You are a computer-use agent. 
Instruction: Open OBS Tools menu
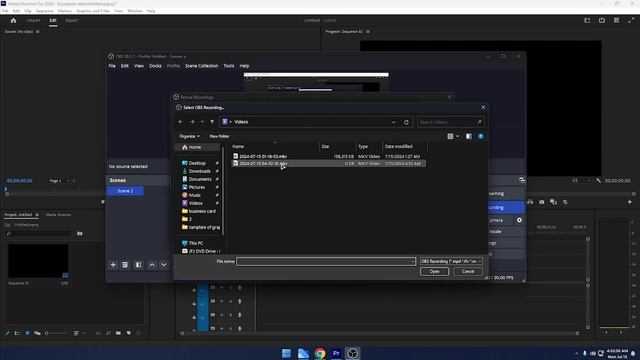point(229,66)
